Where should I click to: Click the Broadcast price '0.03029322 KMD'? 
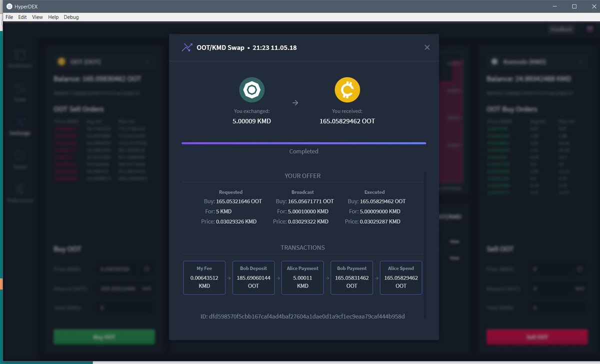(308, 221)
